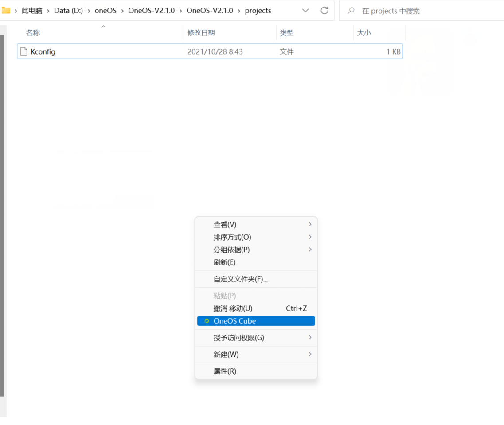The image size is (504, 425).
Task: Navigate to the first OneOS-V2.1.0 breadcrumb
Action: [x=152, y=11]
